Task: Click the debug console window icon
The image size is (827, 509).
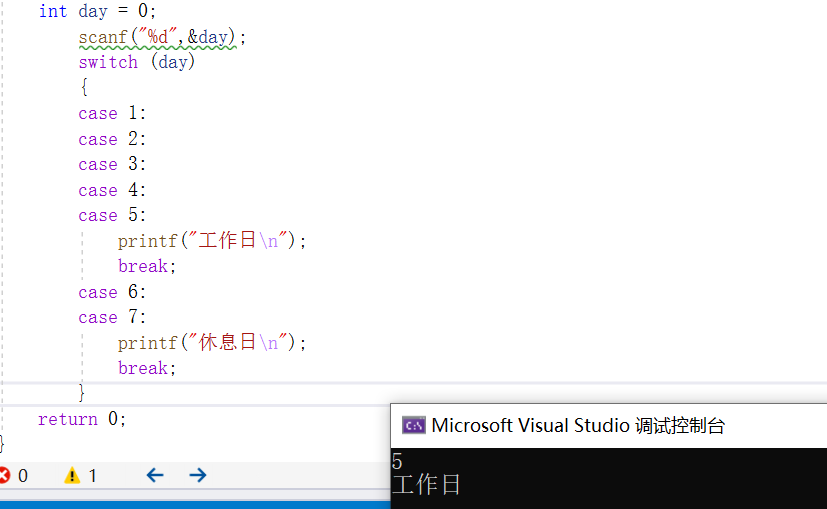Action: point(414,425)
